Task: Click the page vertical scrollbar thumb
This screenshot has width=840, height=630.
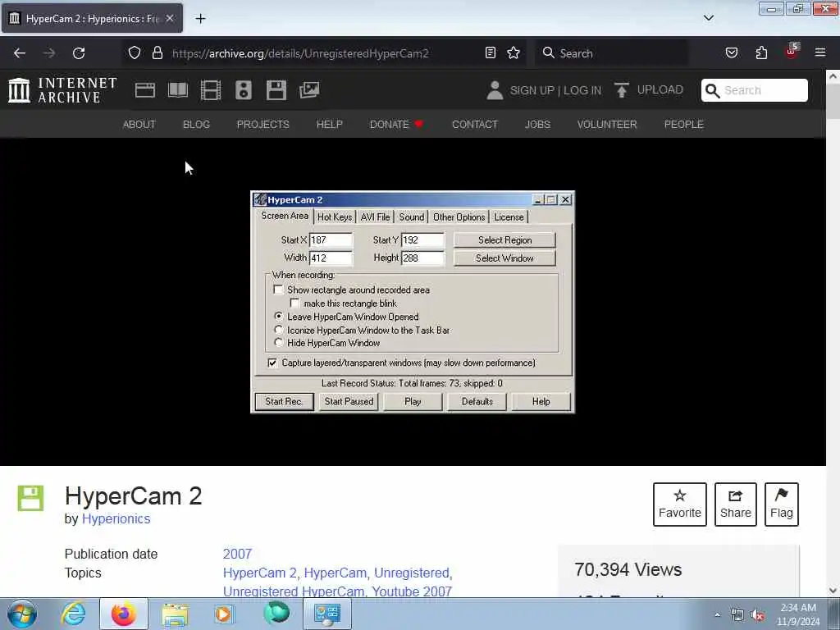Action: click(x=833, y=102)
